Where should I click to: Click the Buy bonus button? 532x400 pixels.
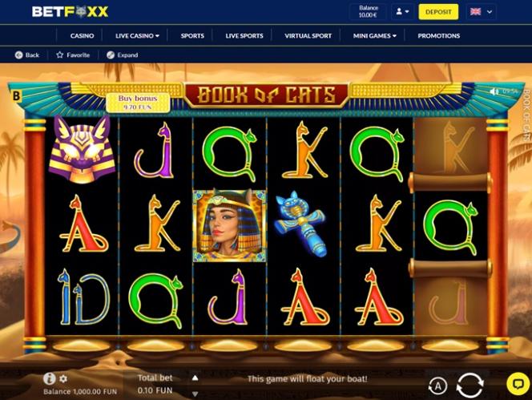(x=138, y=103)
